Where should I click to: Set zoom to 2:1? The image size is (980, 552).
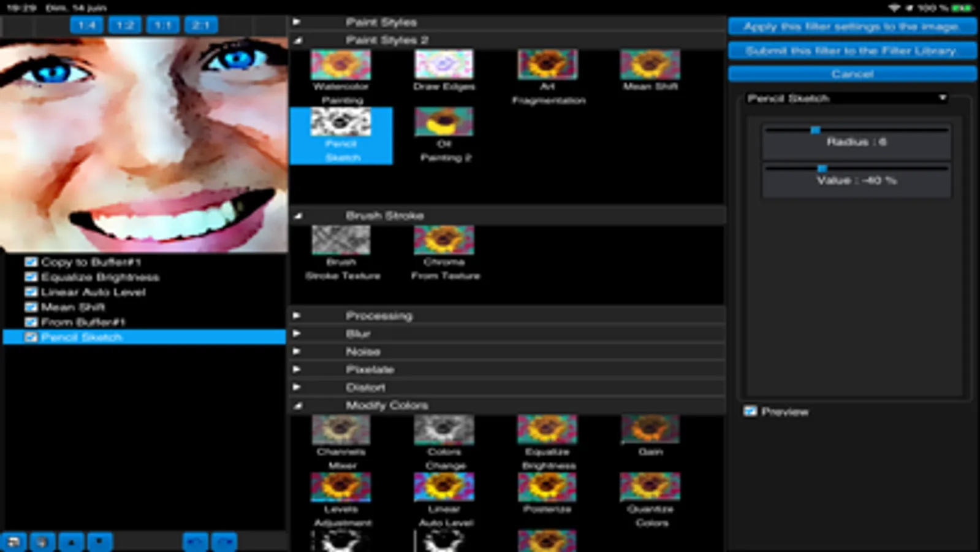pos(201,25)
